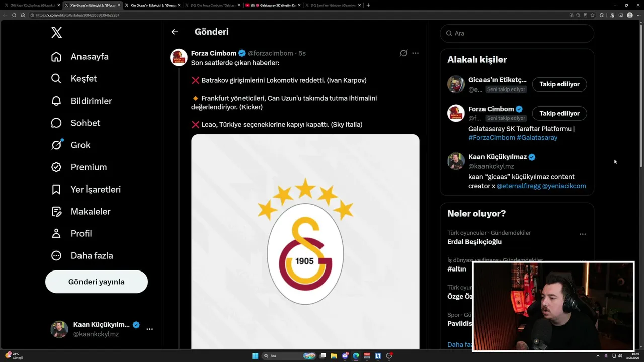This screenshot has width=644, height=362.
Task: Click the Ara search field on X
Action: tap(517, 33)
